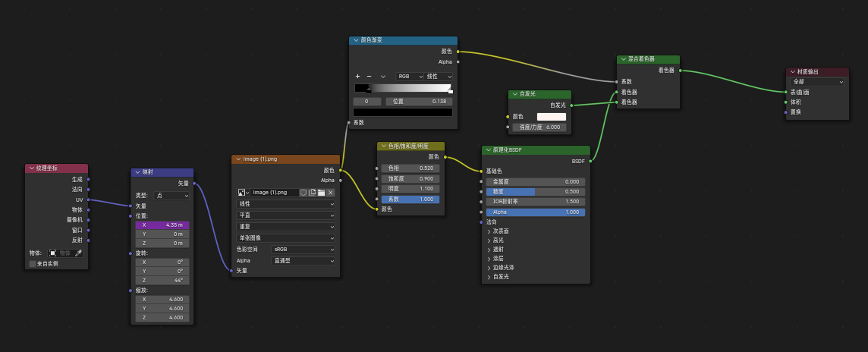Screen dimensions: 868x352
Task: Open the image browse datablock icon
Action: pyautogui.click(x=243, y=193)
